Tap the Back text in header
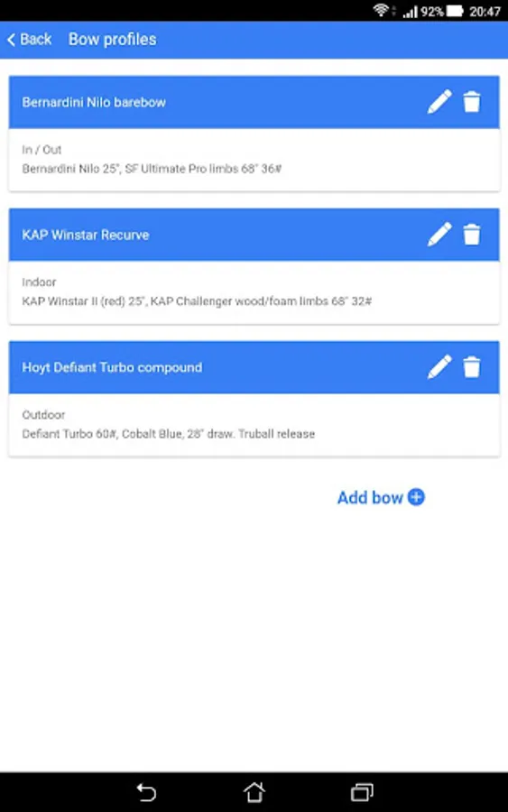The height and width of the screenshot is (812, 508). pos(36,40)
